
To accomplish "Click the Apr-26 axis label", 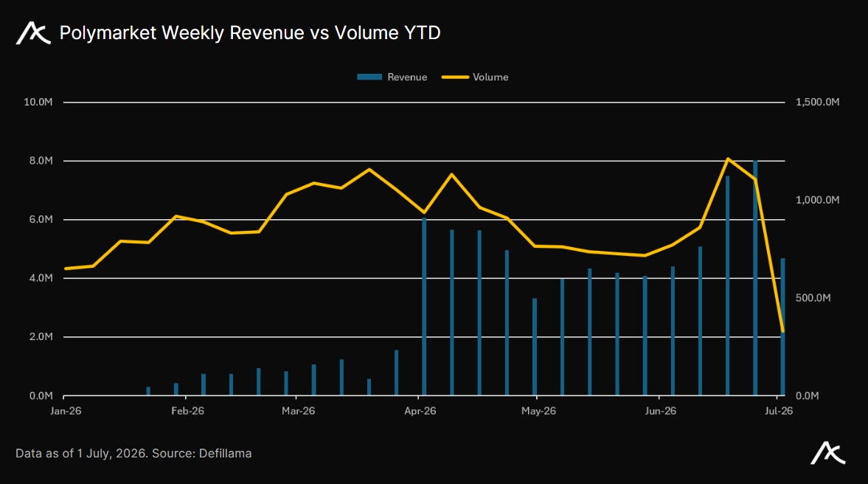I will click(420, 411).
